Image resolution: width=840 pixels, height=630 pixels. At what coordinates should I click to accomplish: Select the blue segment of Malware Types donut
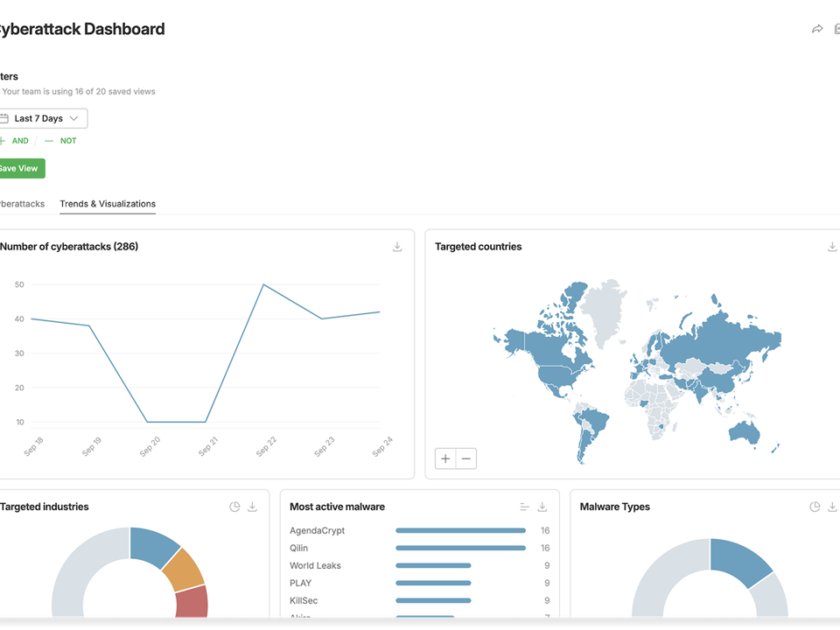coord(740,562)
